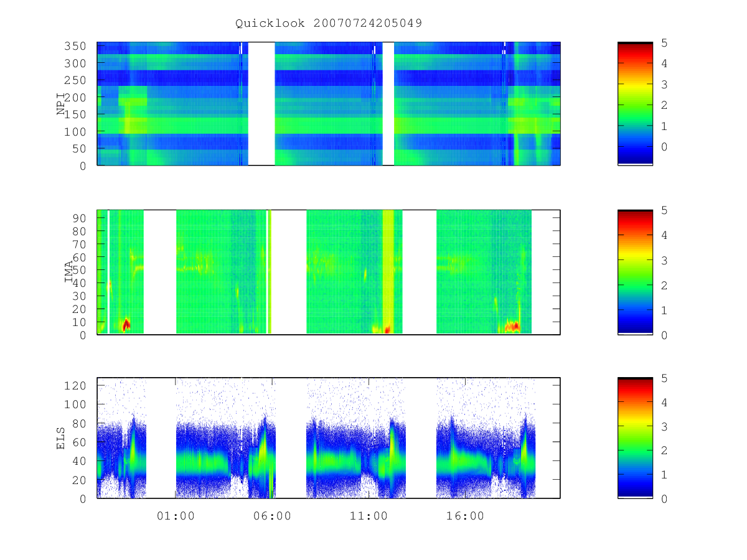Select the 120 tick on ELS axis
Image resolution: width=747 pixels, height=560 pixels.
[x=76, y=385]
